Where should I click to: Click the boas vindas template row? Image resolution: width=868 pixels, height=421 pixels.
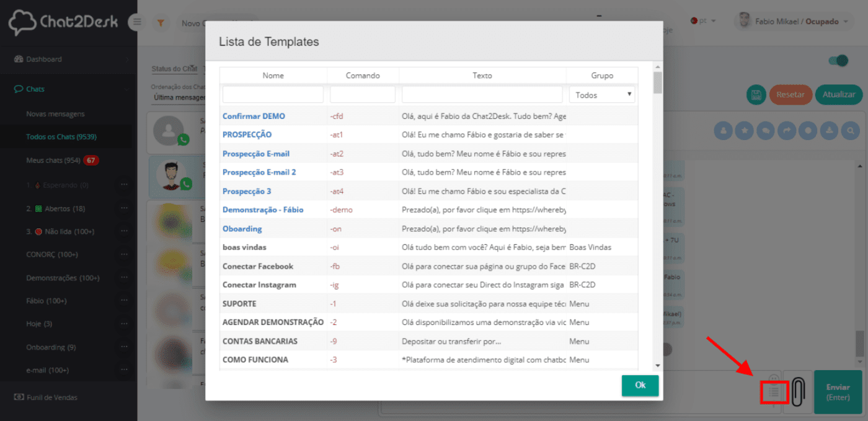tap(429, 247)
